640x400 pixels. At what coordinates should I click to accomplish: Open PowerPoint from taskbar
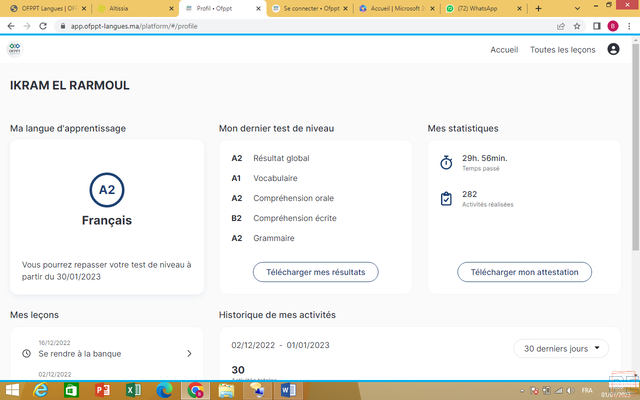point(102,391)
